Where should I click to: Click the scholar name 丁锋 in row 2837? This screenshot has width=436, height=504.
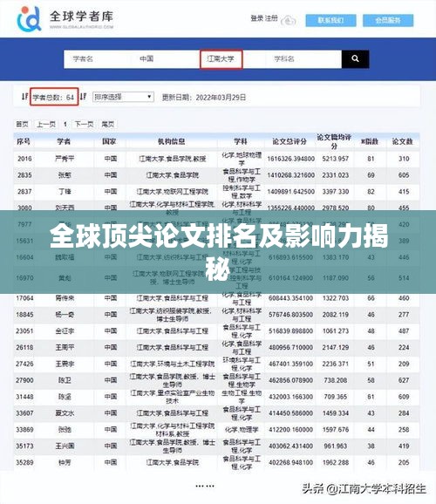coord(65,192)
